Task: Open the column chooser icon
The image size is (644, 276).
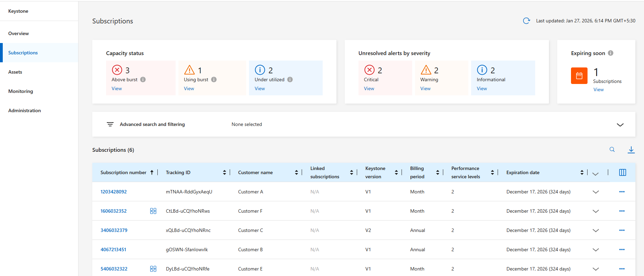Action: [x=622, y=172]
